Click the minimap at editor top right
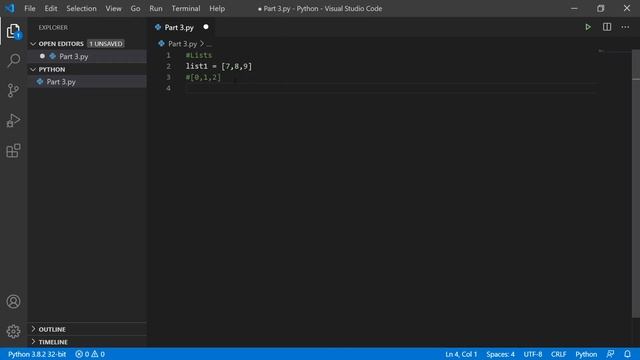 coord(614,52)
